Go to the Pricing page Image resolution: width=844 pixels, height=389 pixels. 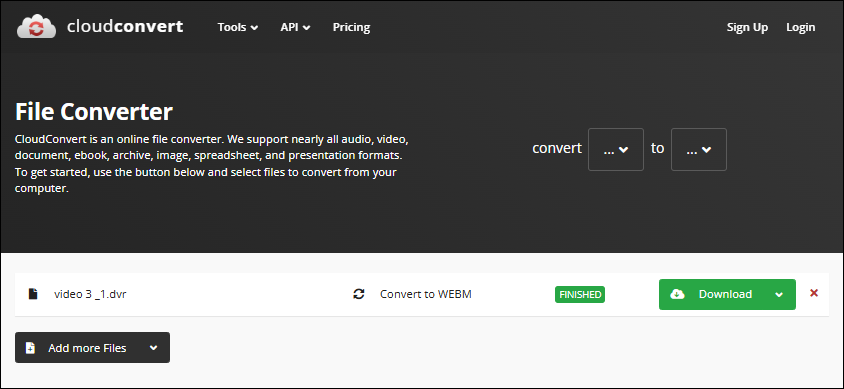pos(351,27)
